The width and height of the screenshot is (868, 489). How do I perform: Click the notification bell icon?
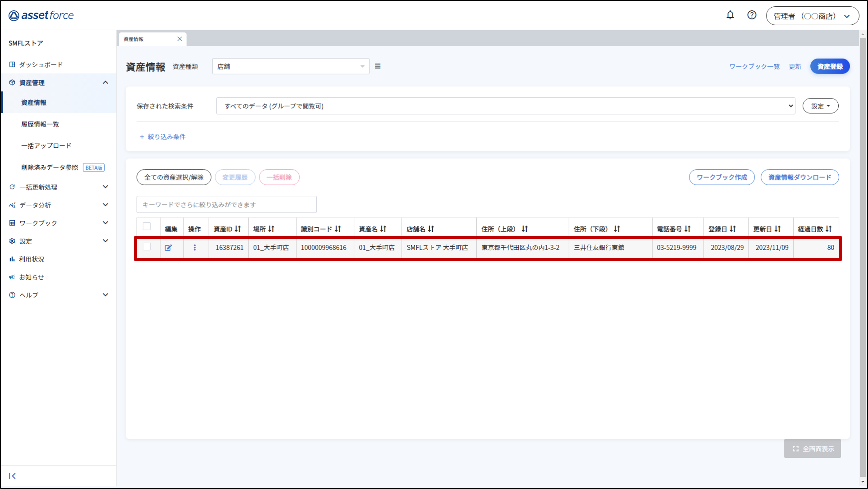(x=730, y=15)
